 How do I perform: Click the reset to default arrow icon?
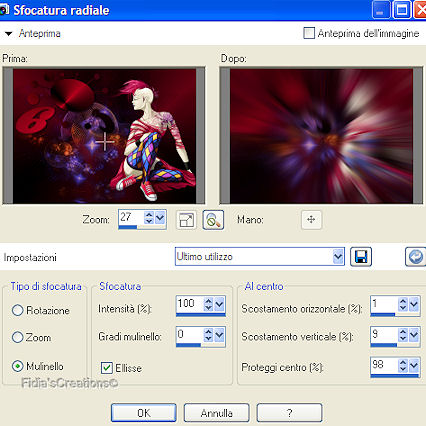coord(415,257)
